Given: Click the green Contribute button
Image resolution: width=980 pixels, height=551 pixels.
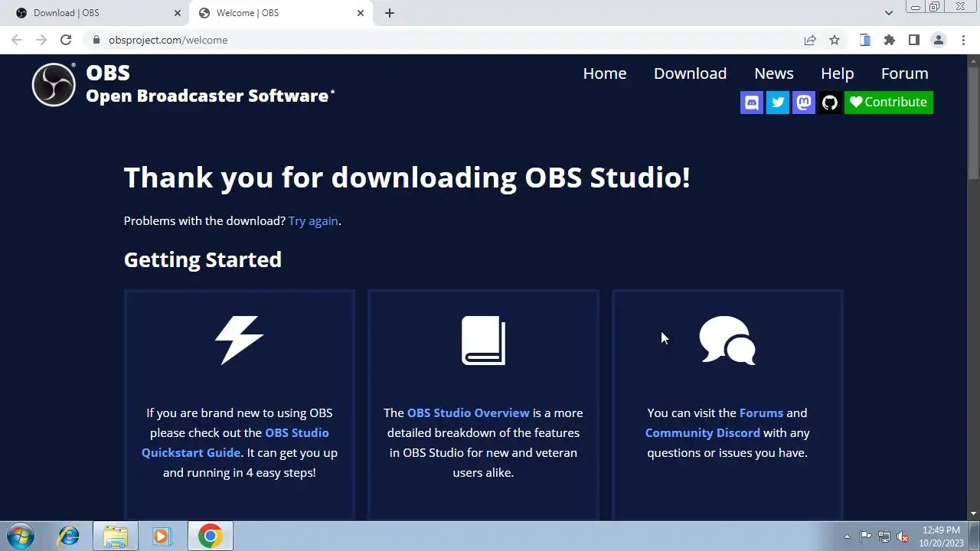Looking at the screenshot, I should tap(889, 103).
